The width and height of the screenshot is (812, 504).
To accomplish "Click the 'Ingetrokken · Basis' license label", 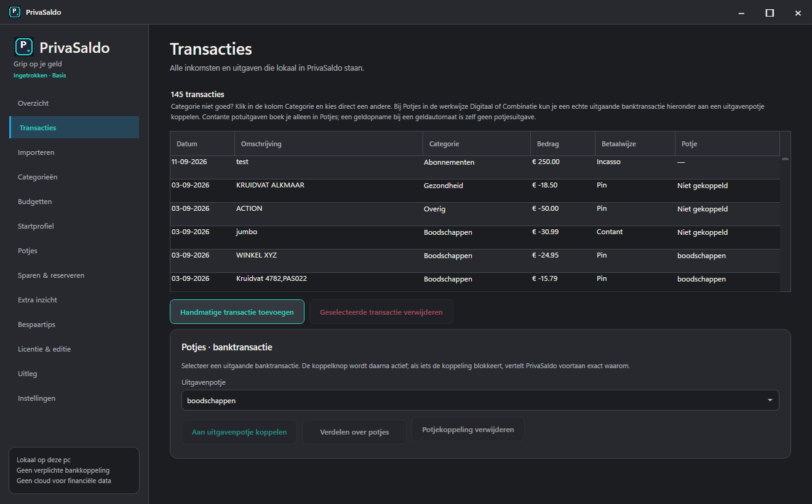I will (x=40, y=76).
